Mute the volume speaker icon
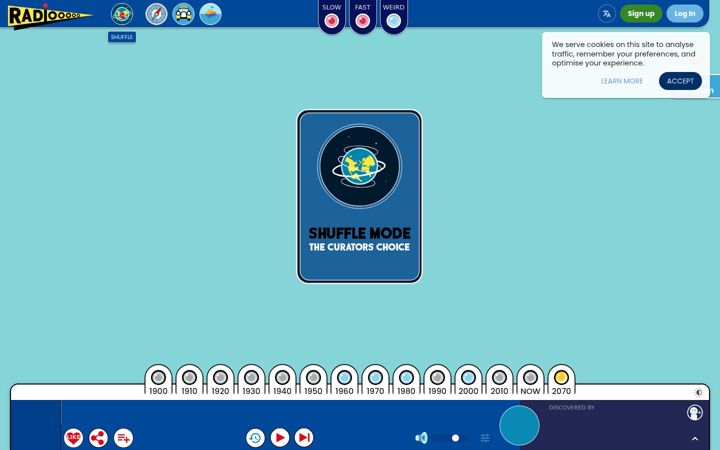 [x=421, y=438]
